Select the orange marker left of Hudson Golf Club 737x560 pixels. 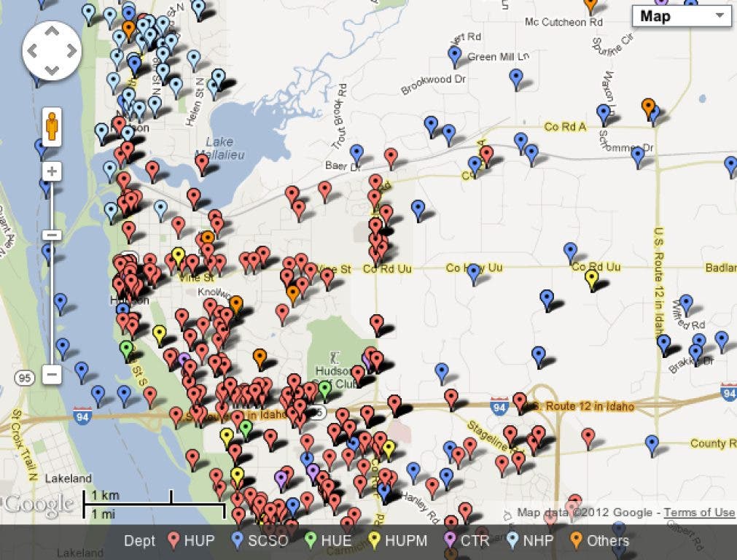260,358
